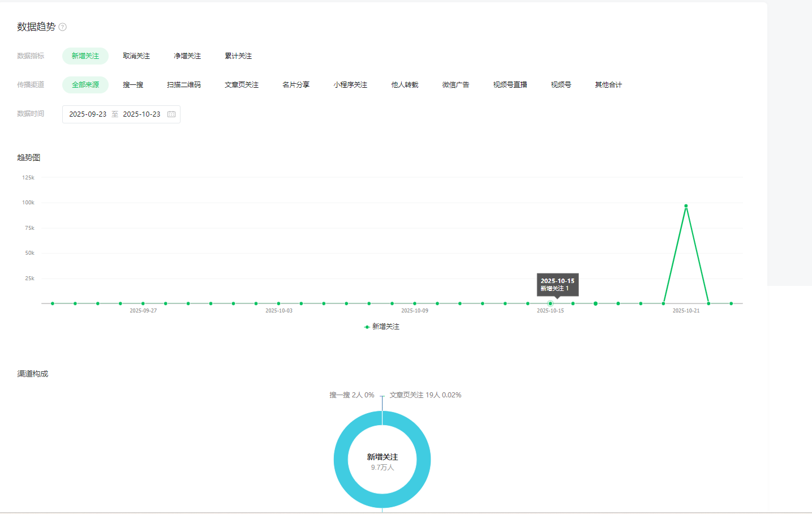
Task: Filter by 小程序关注 channel
Action: [x=350, y=85]
